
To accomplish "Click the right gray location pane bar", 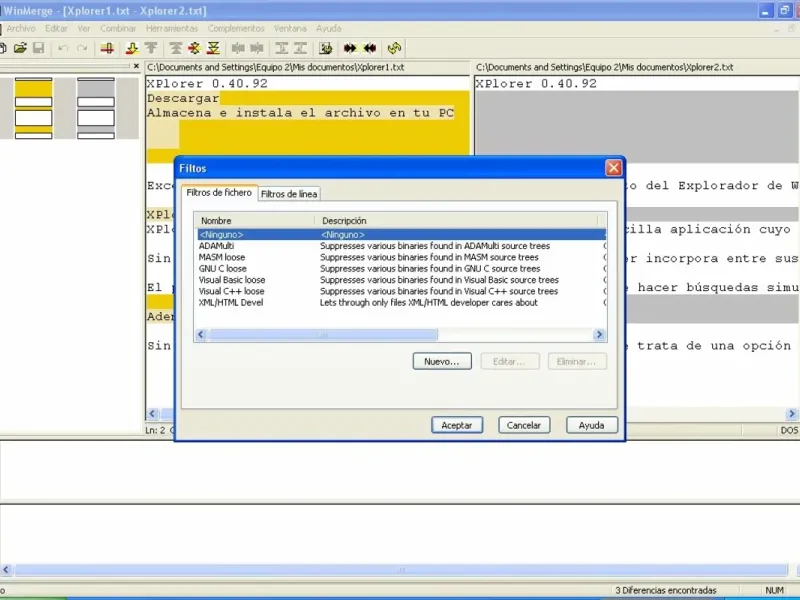I will click(96, 108).
